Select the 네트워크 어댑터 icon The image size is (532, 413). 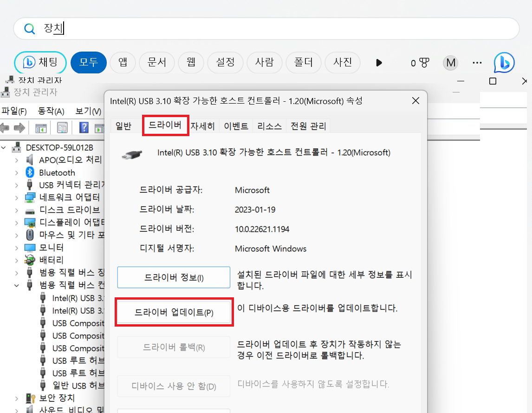click(30, 197)
